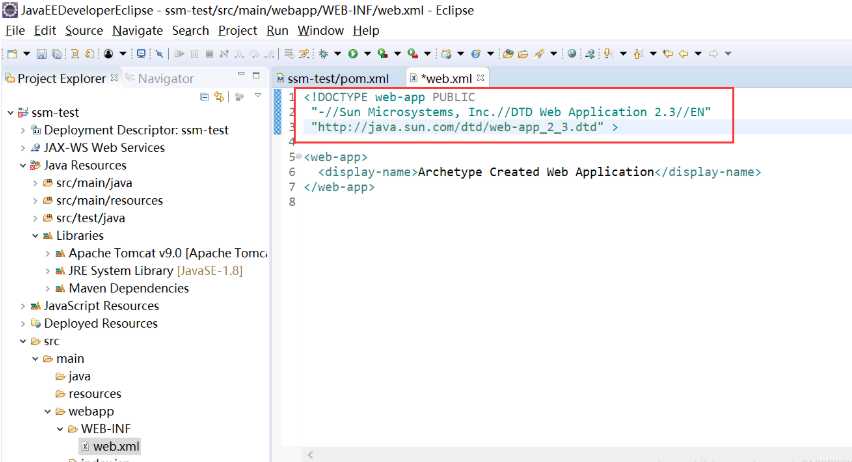852x462 pixels.
Task: Click the Previous Annotation toolbar icon
Action: (637, 54)
